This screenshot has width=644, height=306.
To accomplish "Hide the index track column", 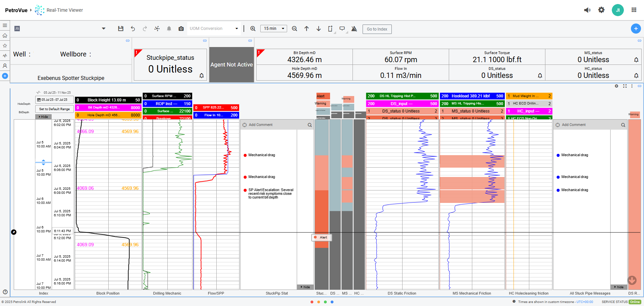I will point(43,117).
